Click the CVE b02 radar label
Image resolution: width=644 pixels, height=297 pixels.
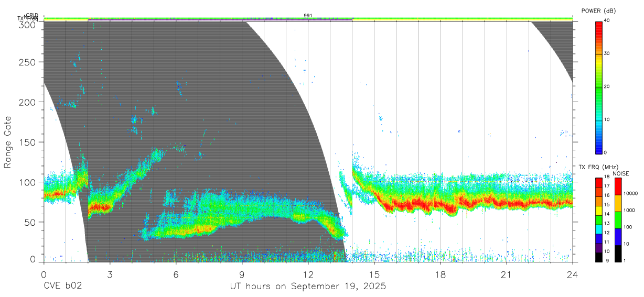[x=62, y=287]
